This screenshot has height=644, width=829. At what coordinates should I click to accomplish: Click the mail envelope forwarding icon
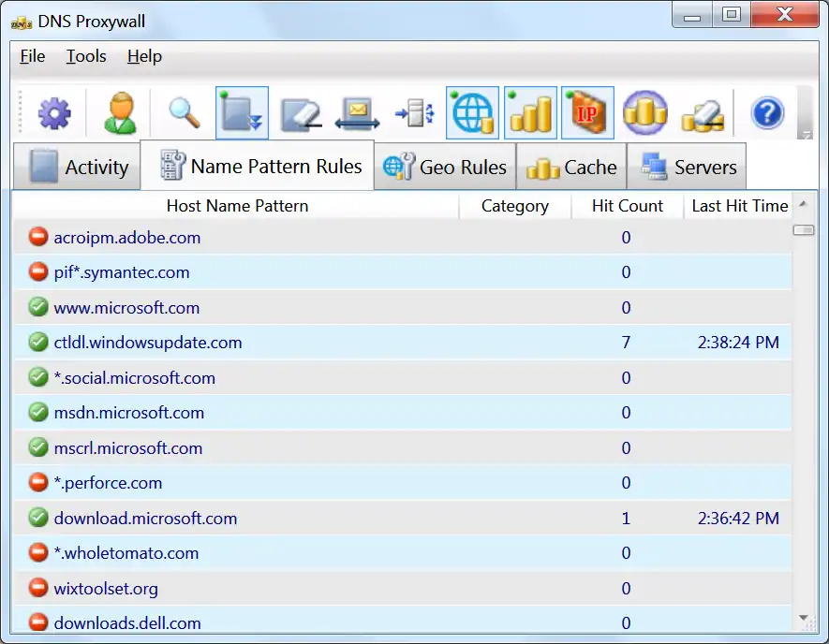pyautogui.click(x=358, y=113)
